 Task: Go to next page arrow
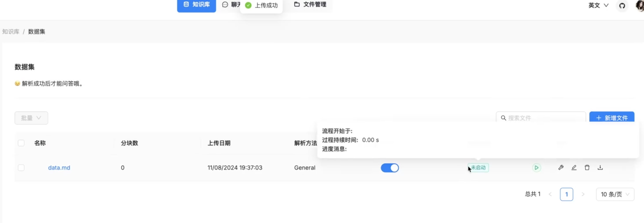(583, 194)
